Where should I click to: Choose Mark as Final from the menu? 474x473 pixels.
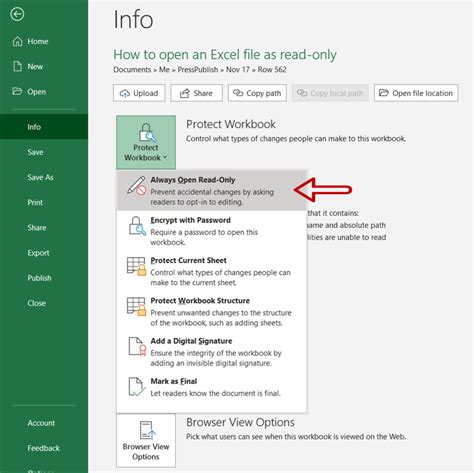point(212,387)
